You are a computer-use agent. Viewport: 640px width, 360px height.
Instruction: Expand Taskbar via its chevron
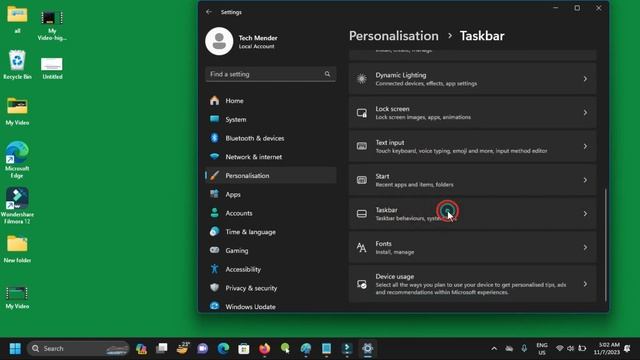coord(585,213)
